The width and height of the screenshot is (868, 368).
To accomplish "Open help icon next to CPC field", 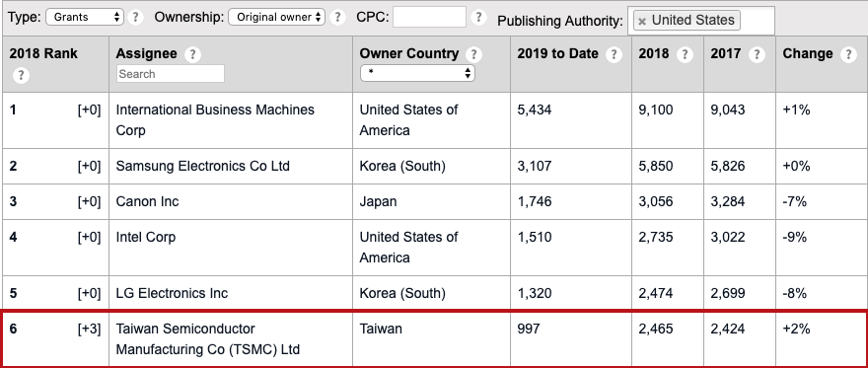I will 478,17.
